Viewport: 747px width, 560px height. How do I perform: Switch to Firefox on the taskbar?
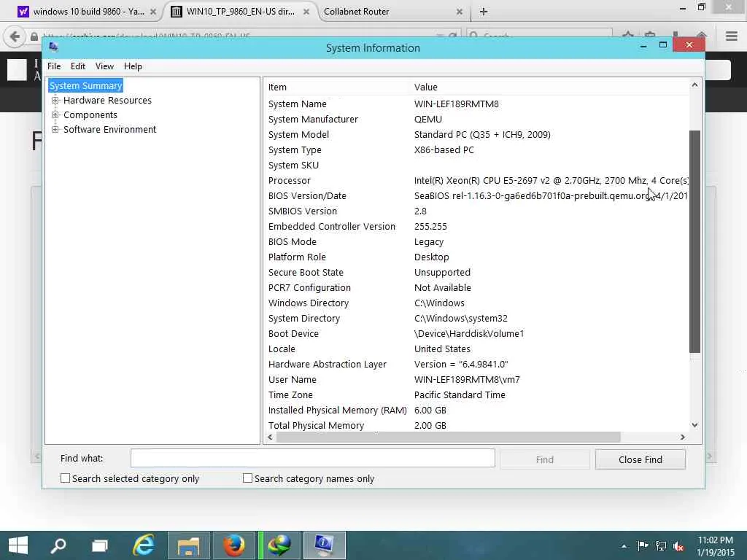click(234, 545)
